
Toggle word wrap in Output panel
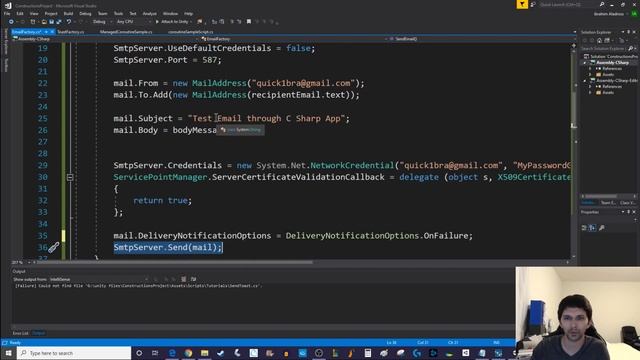click(193, 279)
